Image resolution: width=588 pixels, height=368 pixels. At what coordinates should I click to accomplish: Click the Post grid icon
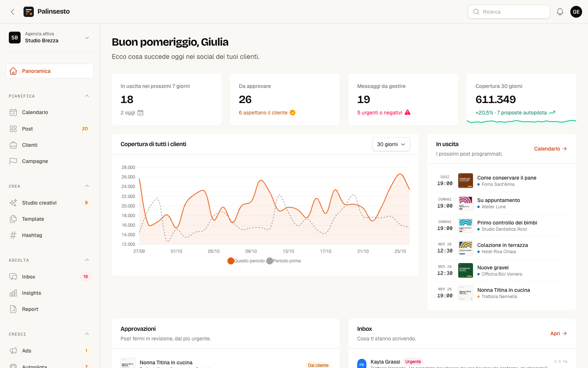tap(13, 129)
